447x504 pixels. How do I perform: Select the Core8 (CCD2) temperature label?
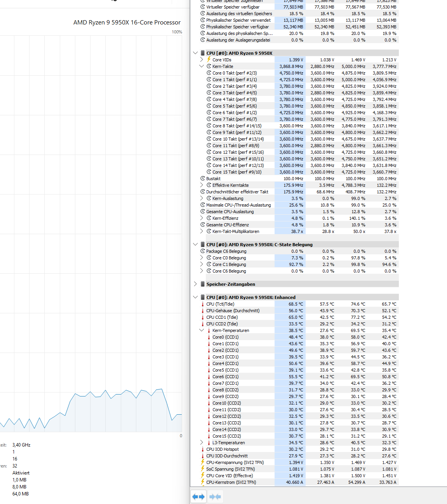(226, 390)
